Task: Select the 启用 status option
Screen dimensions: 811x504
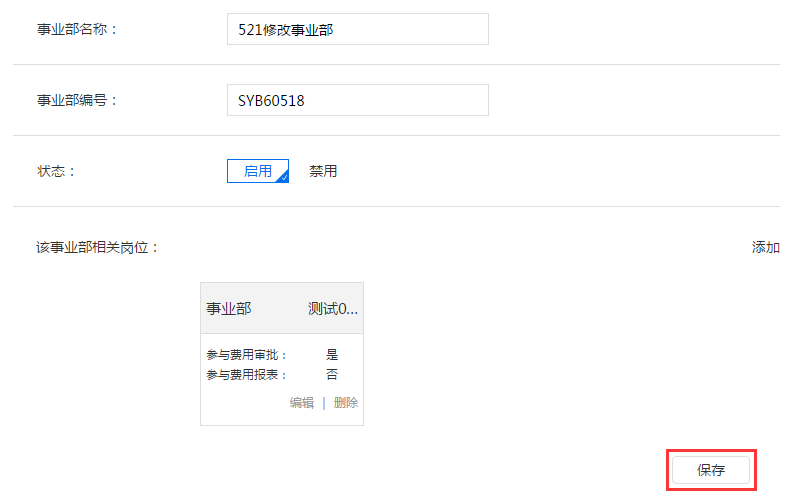Action: tap(258, 171)
